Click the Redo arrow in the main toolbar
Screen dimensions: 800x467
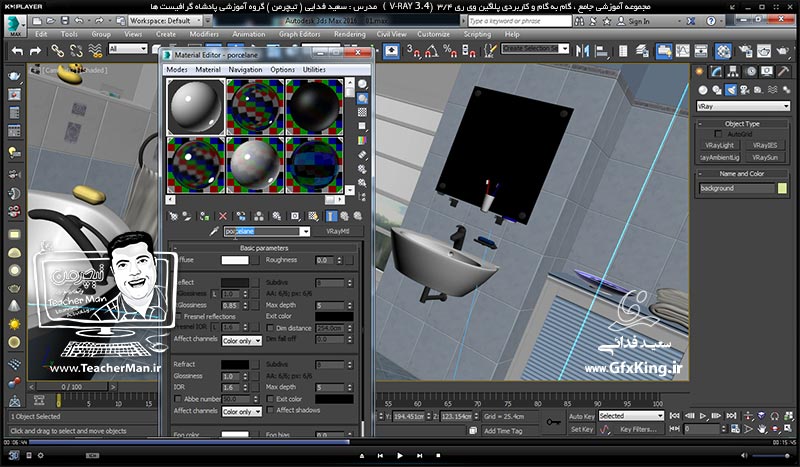(x=35, y=51)
